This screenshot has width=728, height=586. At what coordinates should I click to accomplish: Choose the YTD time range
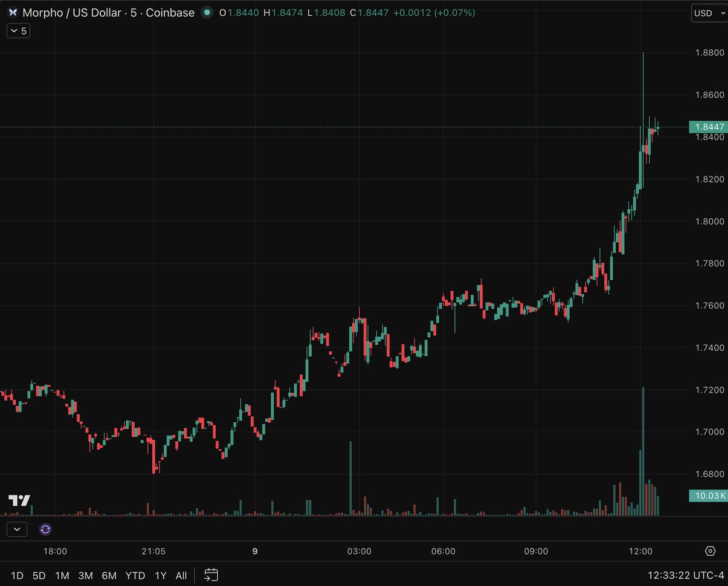coord(136,575)
